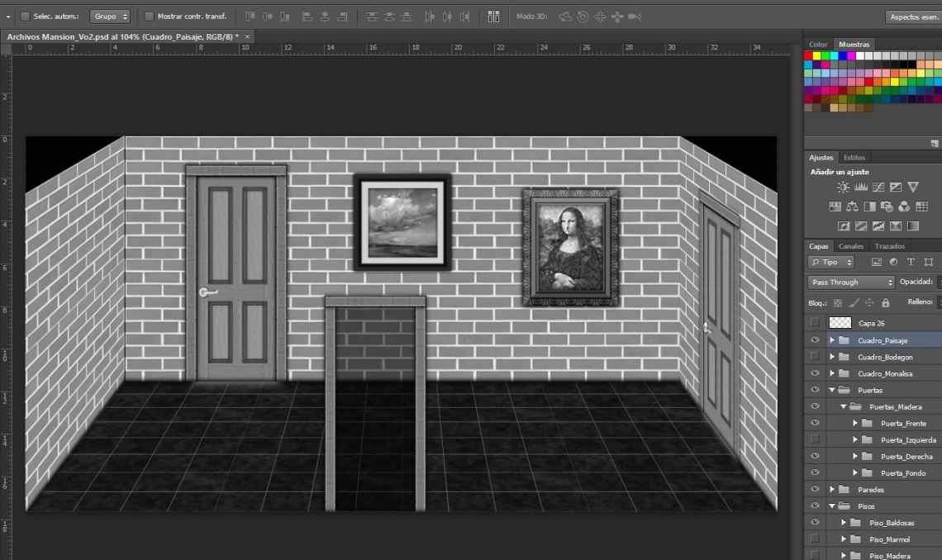
Task: Add a Levels adjustment layer
Action: click(x=861, y=187)
